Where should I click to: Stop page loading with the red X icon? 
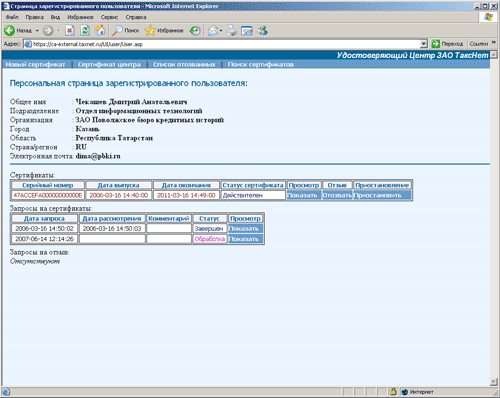point(69,31)
